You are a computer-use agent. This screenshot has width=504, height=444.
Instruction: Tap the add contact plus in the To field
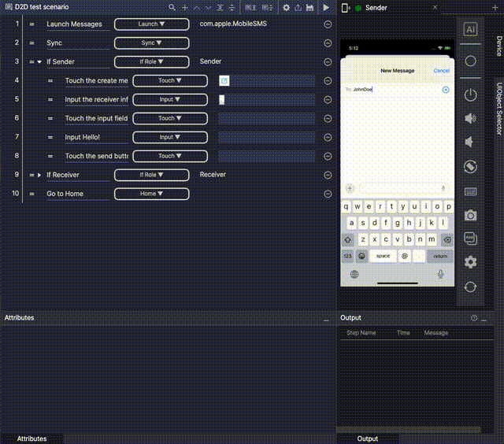pos(446,90)
